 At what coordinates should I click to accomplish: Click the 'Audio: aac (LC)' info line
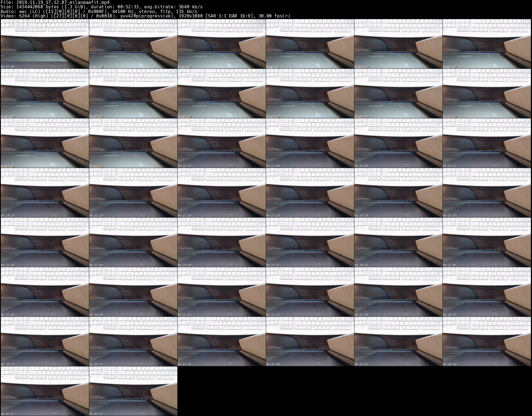(99, 11)
